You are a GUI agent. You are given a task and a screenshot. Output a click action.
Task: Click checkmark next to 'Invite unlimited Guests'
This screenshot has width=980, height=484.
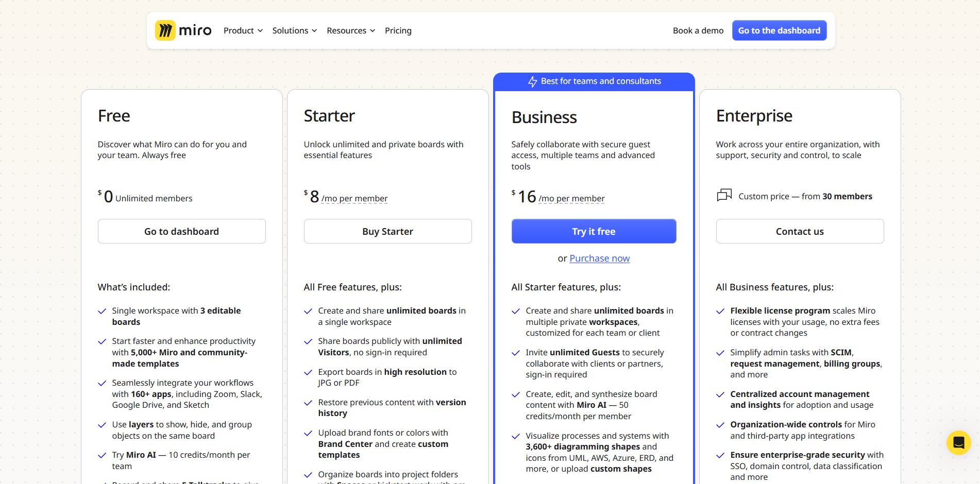[x=516, y=353]
